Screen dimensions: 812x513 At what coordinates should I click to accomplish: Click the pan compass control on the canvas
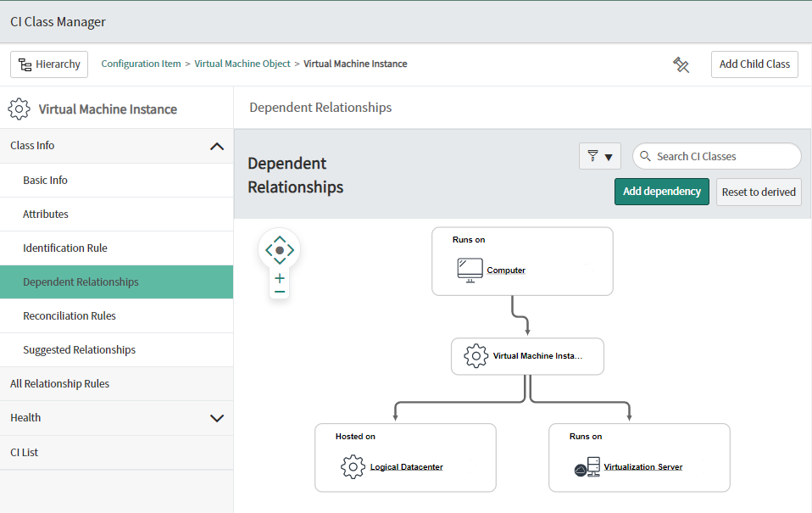279,249
